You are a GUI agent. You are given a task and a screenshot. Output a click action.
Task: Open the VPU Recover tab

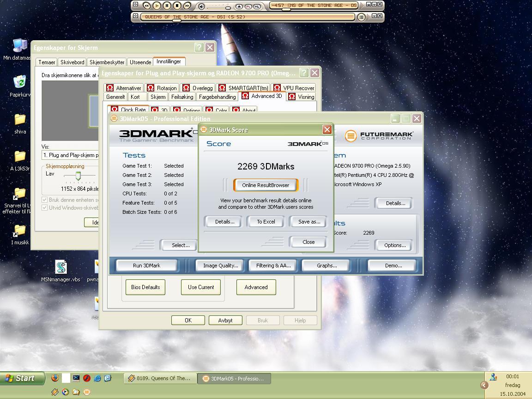coord(294,88)
